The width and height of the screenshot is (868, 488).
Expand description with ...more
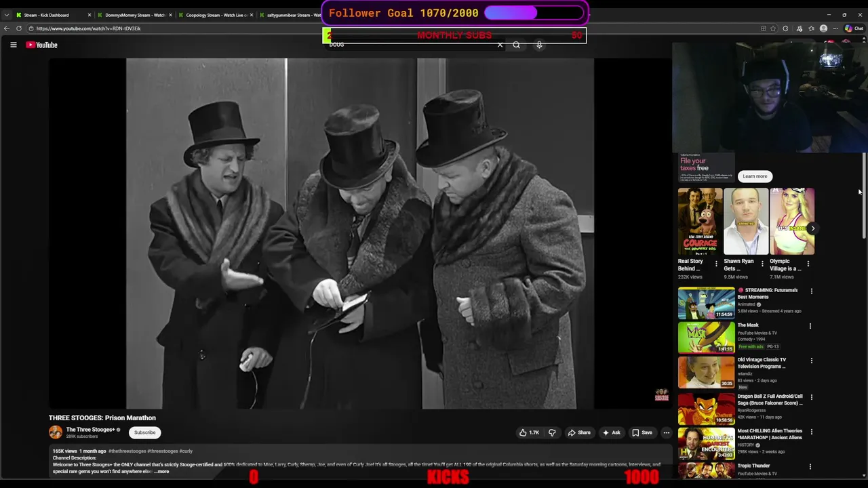point(161,472)
